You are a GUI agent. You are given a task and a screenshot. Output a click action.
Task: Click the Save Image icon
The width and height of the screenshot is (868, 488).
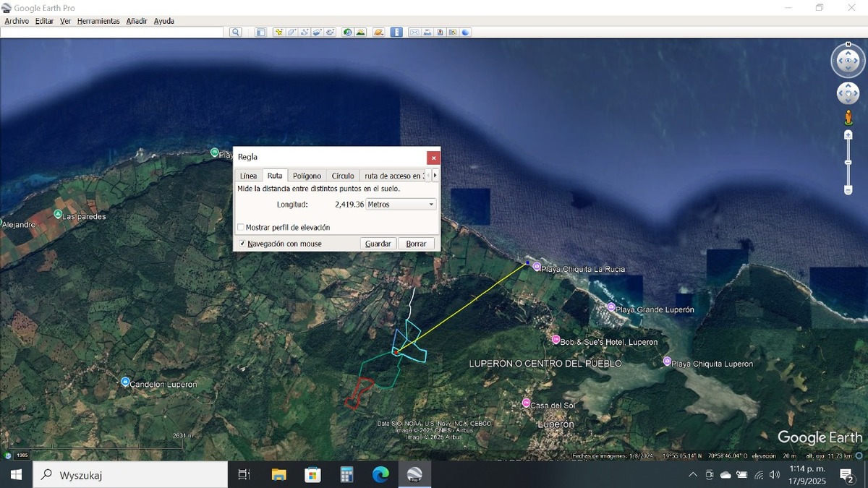tap(440, 32)
